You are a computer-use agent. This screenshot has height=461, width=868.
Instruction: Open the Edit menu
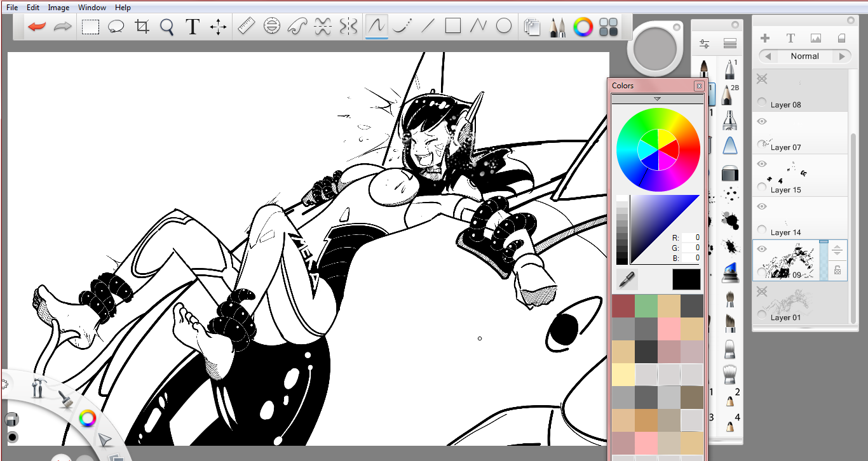pos(33,8)
